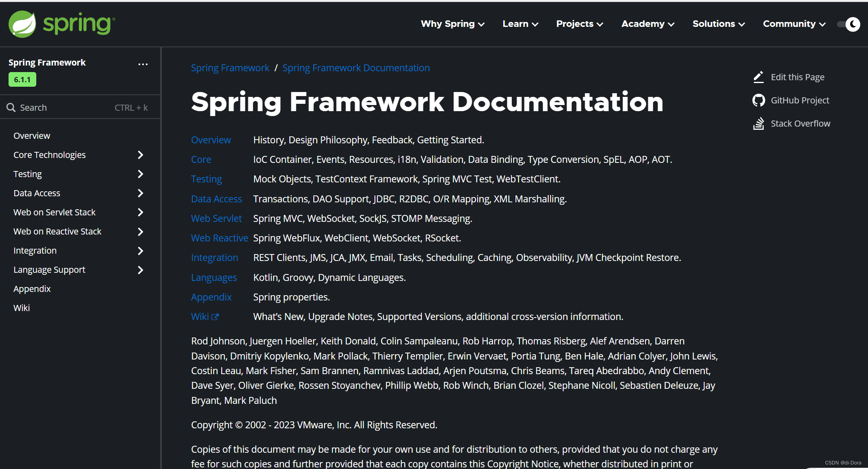Open the Academy menu
868x469 pixels.
point(648,24)
